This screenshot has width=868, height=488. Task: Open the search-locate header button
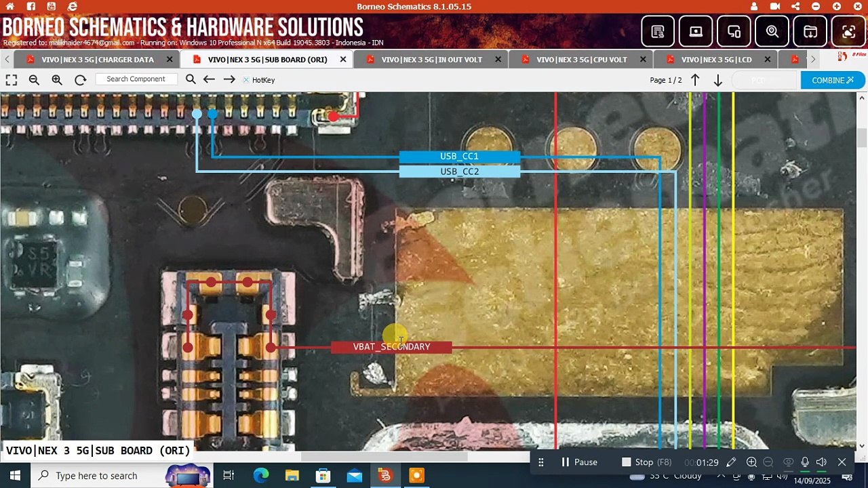772,31
